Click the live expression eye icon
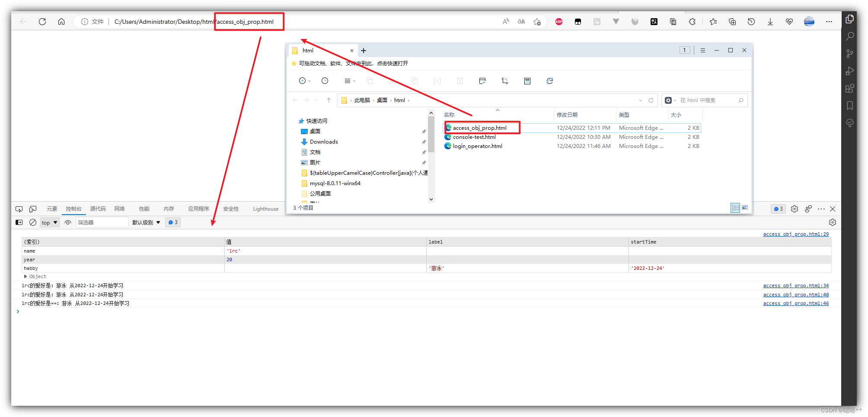This screenshot has width=868, height=417. [x=68, y=222]
